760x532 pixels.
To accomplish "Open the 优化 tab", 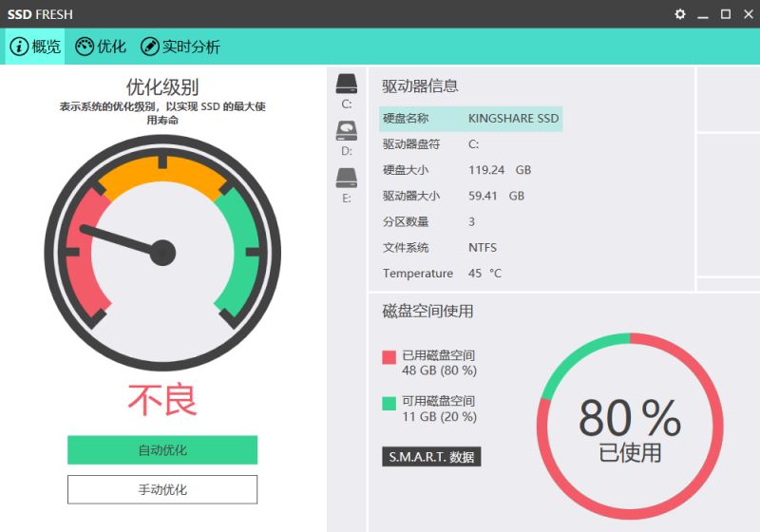I will 101,47.
